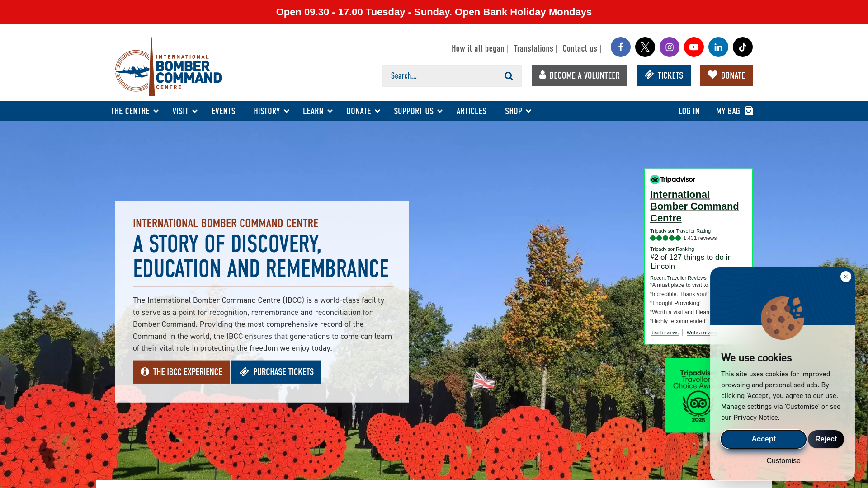
Task: Click Log In in the nav bar
Action: tap(689, 111)
